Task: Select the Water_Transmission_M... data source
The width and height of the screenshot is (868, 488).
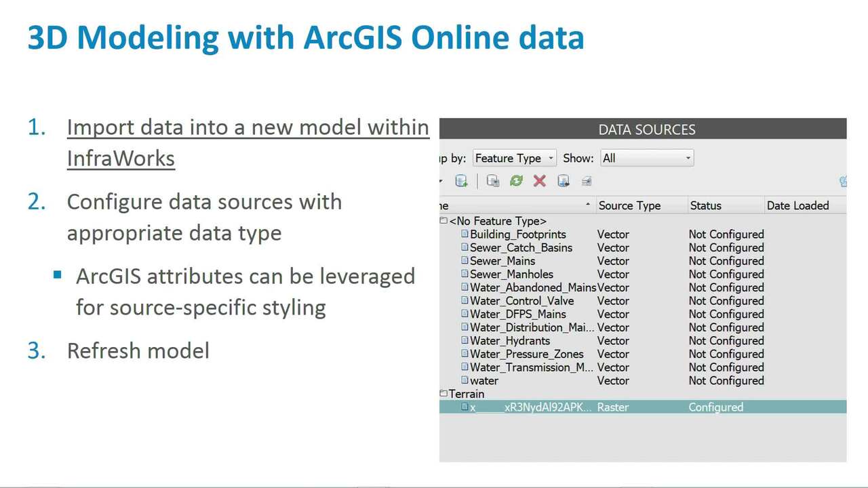Action: click(x=532, y=367)
